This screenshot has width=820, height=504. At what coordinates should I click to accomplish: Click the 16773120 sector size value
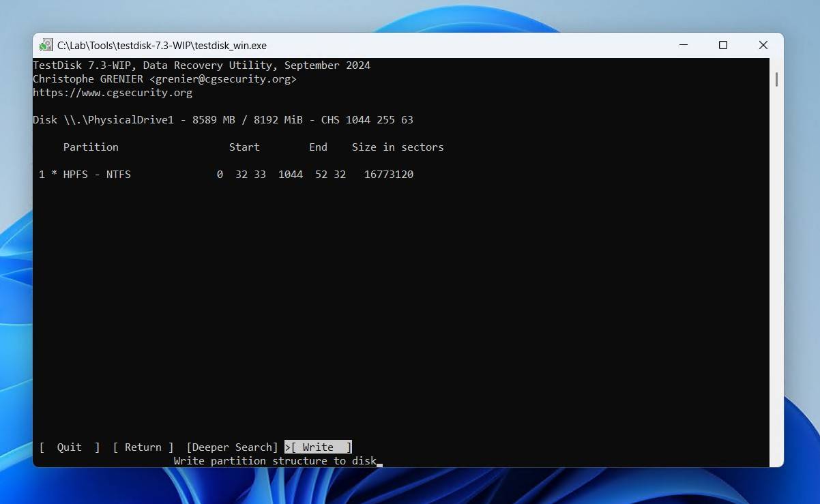coord(389,175)
